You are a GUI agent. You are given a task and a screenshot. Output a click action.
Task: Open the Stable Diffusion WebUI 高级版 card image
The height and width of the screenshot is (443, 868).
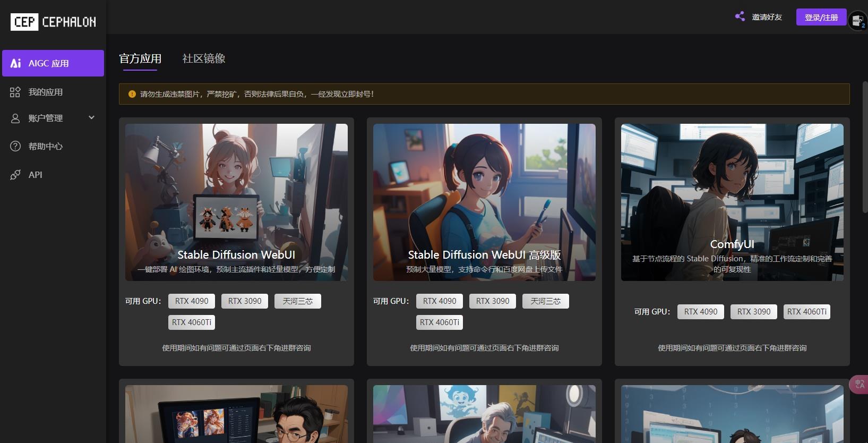[x=484, y=202]
